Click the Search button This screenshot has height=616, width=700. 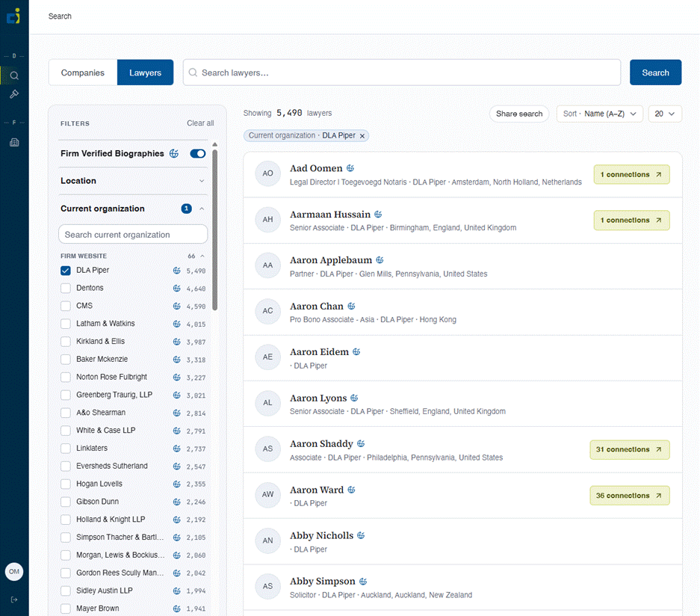pyautogui.click(x=655, y=73)
